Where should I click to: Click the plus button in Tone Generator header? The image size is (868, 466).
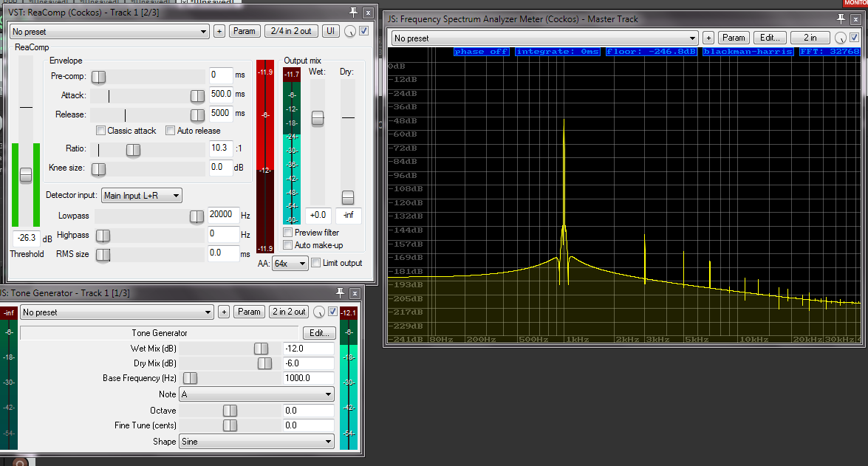[x=224, y=312]
